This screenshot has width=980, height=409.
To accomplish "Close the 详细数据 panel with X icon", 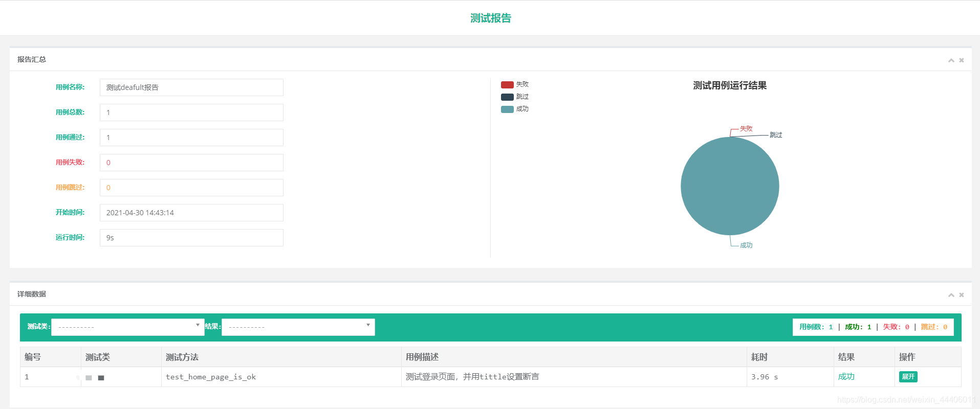I will (962, 295).
